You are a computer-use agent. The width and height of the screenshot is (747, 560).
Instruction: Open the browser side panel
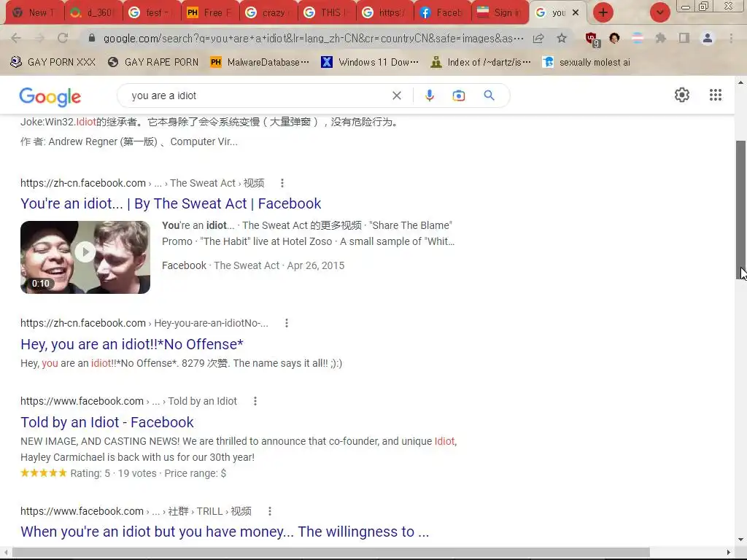[684, 38]
